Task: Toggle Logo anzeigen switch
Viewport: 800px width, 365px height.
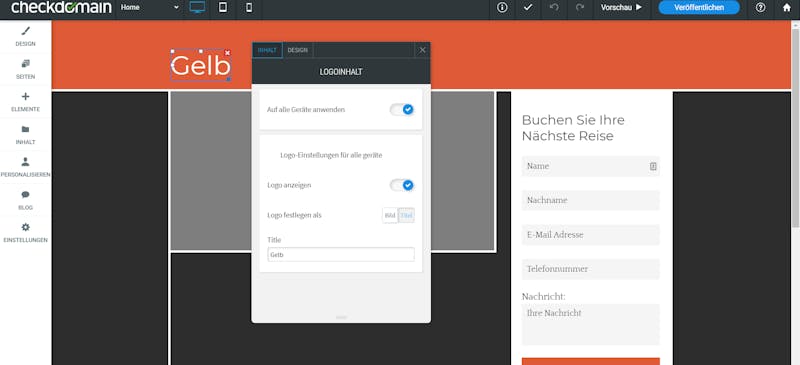Action: click(x=402, y=185)
